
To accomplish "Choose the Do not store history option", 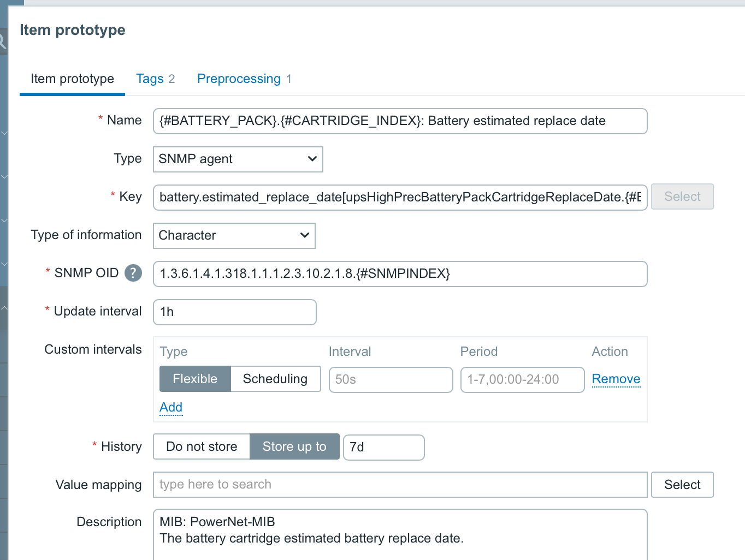I will tap(202, 446).
